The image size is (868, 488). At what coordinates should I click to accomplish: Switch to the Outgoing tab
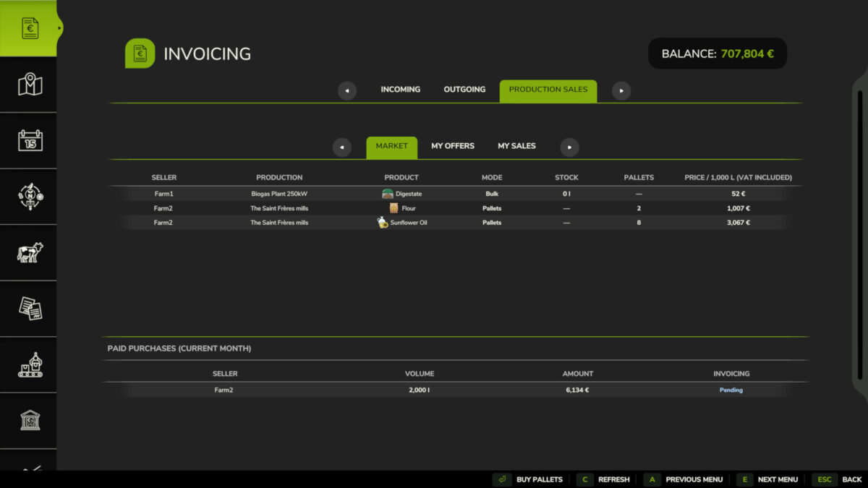(464, 90)
